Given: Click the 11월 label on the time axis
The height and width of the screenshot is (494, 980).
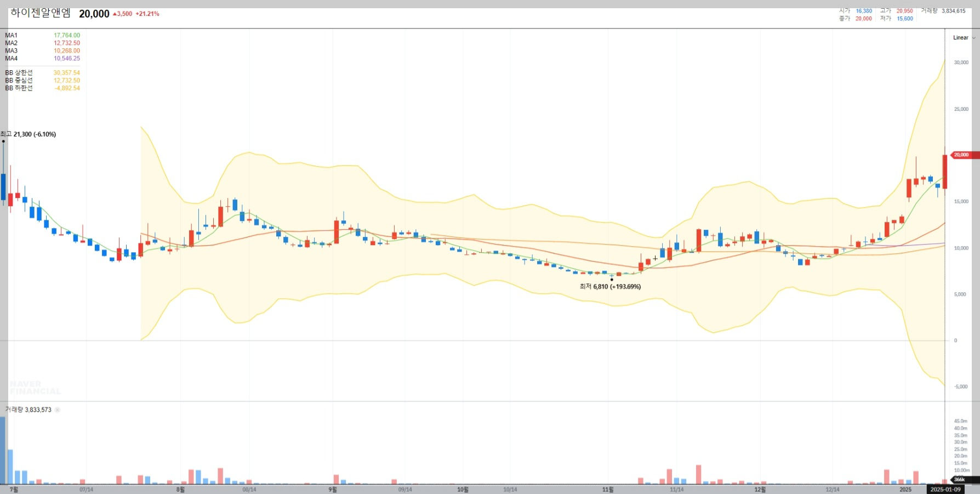Looking at the screenshot, I should tap(608, 489).
